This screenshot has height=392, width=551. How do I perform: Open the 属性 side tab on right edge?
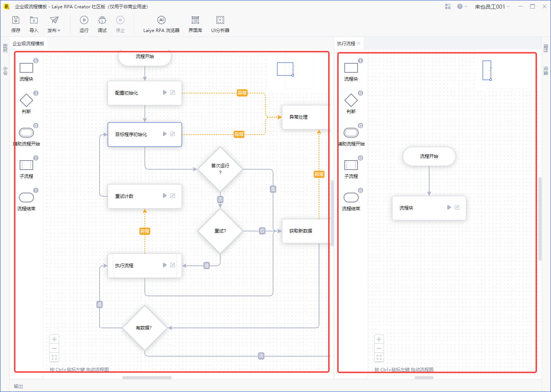pyautogui.click(x=546, y=48)
